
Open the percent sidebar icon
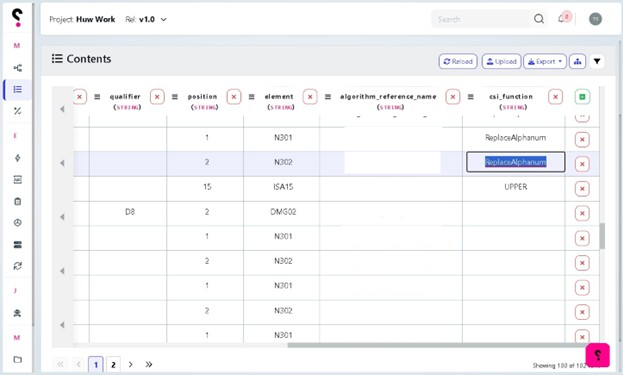(17, 111)
